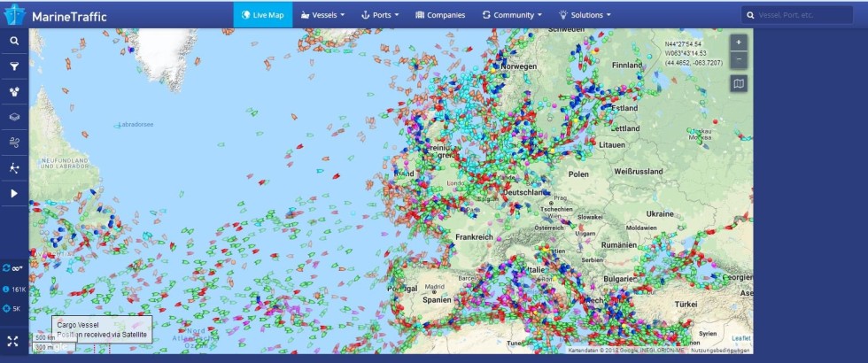
Task: Click the Deutschland map label
Action: (524, 192)
